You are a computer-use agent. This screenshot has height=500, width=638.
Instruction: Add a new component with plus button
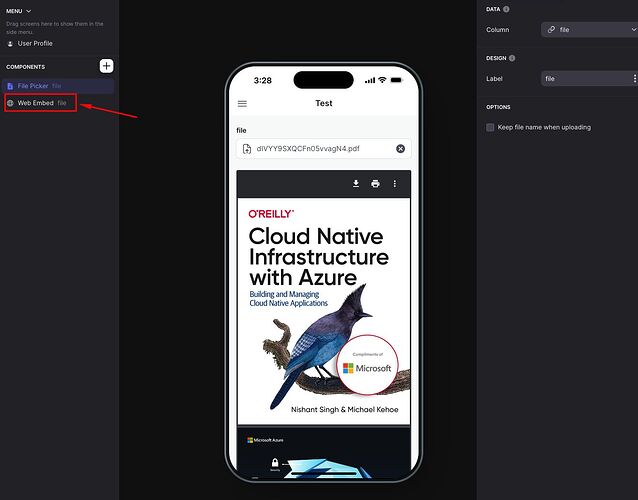point(106,66)
